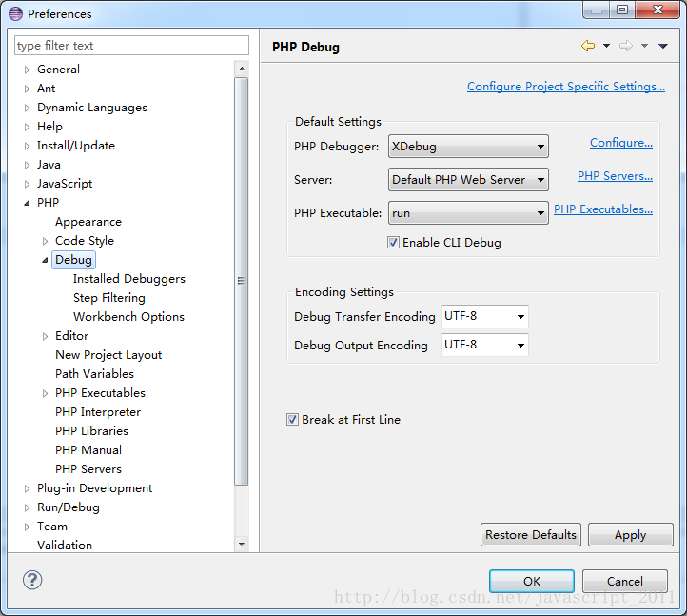
Task: Expand Plug-in Development node
Action: coord(28,488)
